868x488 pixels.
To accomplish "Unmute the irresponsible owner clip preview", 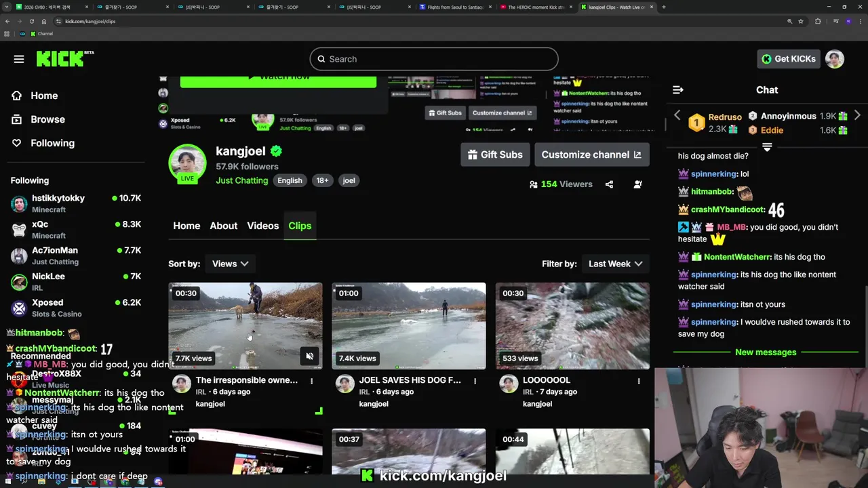I will 309,357.
